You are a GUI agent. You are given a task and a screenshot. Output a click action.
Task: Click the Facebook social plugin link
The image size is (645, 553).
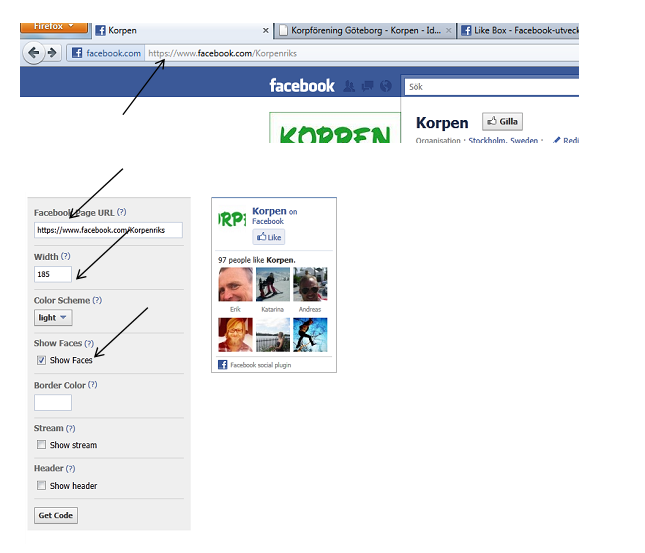pyautogui.click(x=260, y=365)
